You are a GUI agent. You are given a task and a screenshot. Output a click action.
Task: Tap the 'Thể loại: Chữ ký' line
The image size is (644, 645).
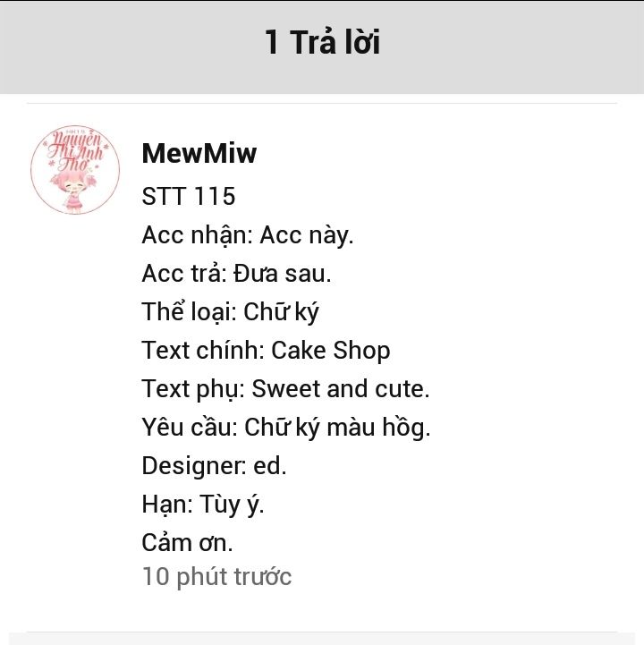230,312
